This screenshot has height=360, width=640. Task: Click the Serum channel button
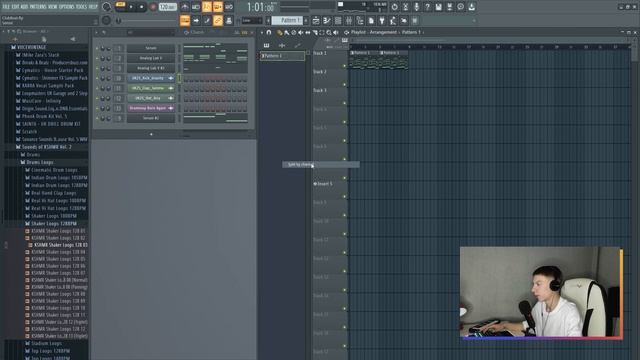(x=151, y=48)
